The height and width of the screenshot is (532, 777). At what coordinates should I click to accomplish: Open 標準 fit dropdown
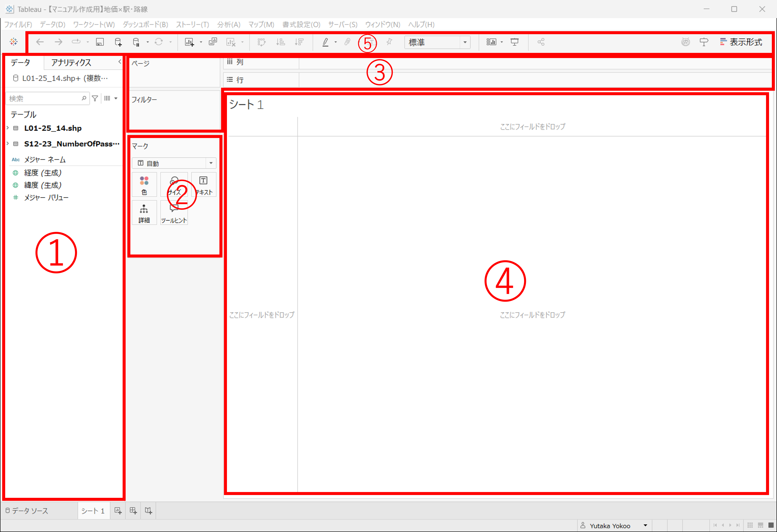coord(437,42)
